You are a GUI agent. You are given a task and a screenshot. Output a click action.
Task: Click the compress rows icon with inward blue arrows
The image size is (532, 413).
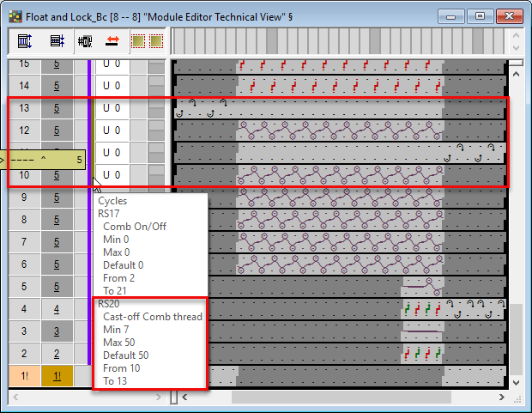pyautogui.click(x=57, y=40)
